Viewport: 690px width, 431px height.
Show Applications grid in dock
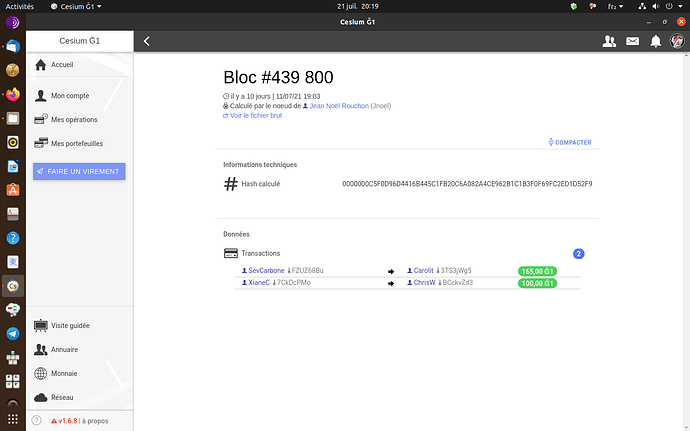click(x=13, y=419)
